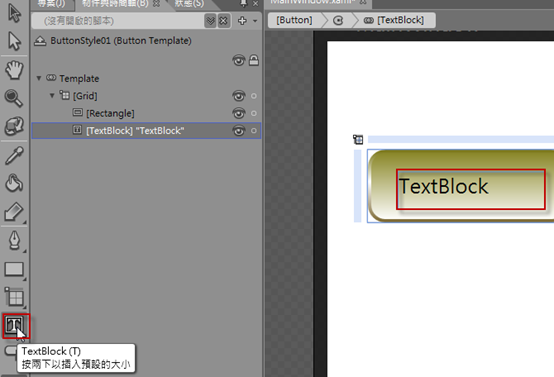Click the new storyboard plus icon
Image resolution: width=554 pixels, height=377 pixels.
click(242, 21)
